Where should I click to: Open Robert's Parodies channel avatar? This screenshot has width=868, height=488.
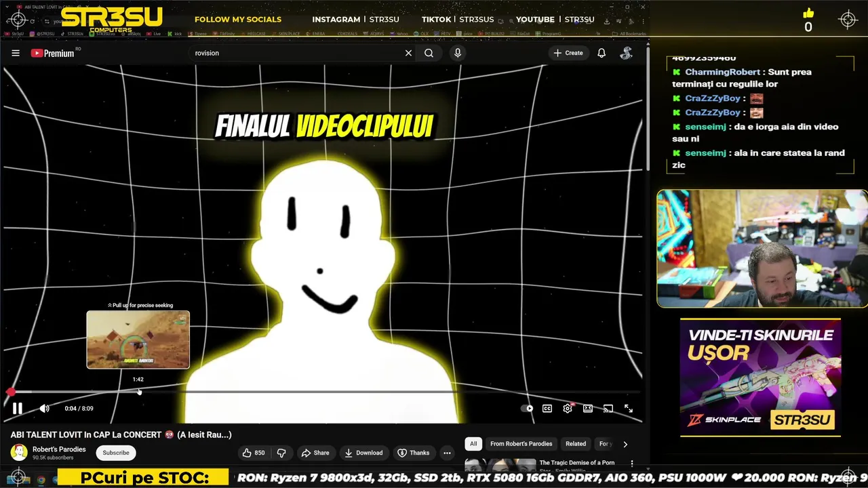click(19, 452)
